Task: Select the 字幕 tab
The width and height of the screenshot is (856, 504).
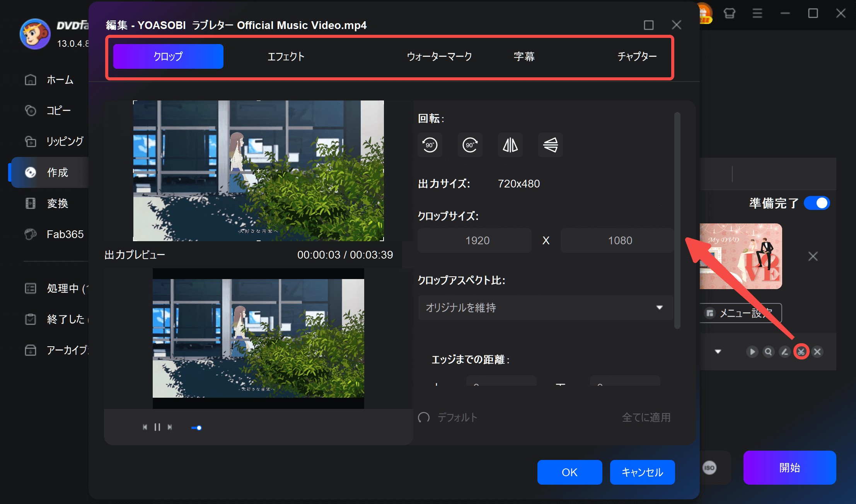Action: (x=524, y=56)
